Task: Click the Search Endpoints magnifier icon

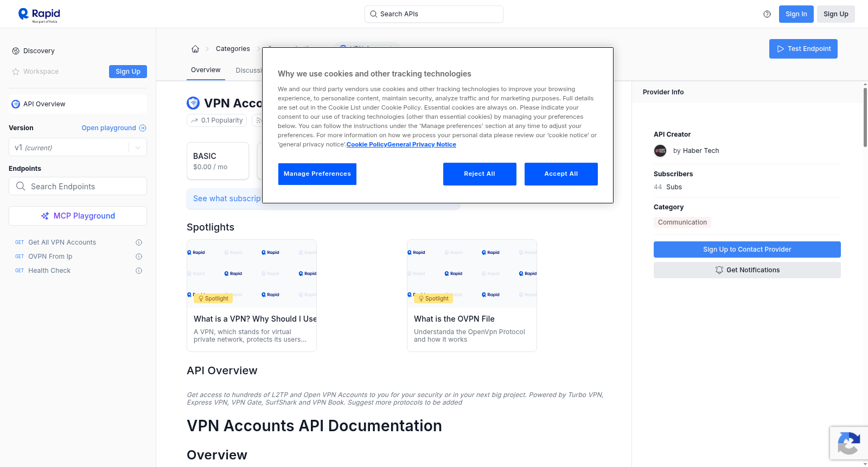Action: click(21, 186)
